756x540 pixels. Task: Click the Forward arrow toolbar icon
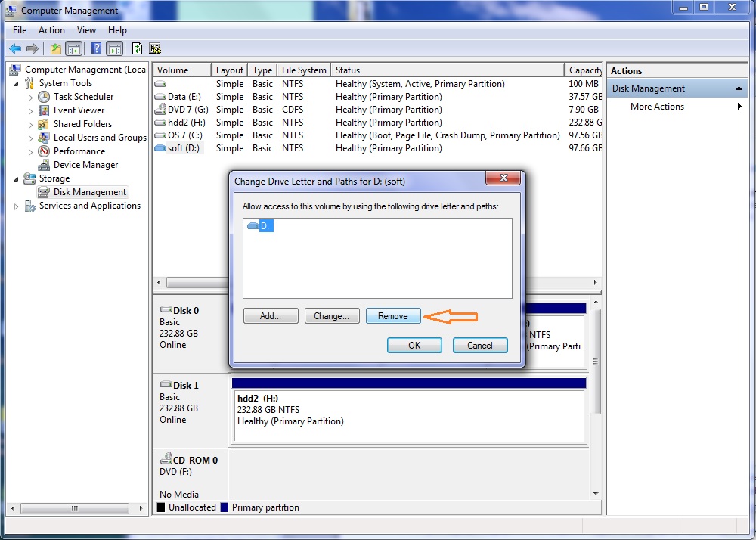(33, 48)
